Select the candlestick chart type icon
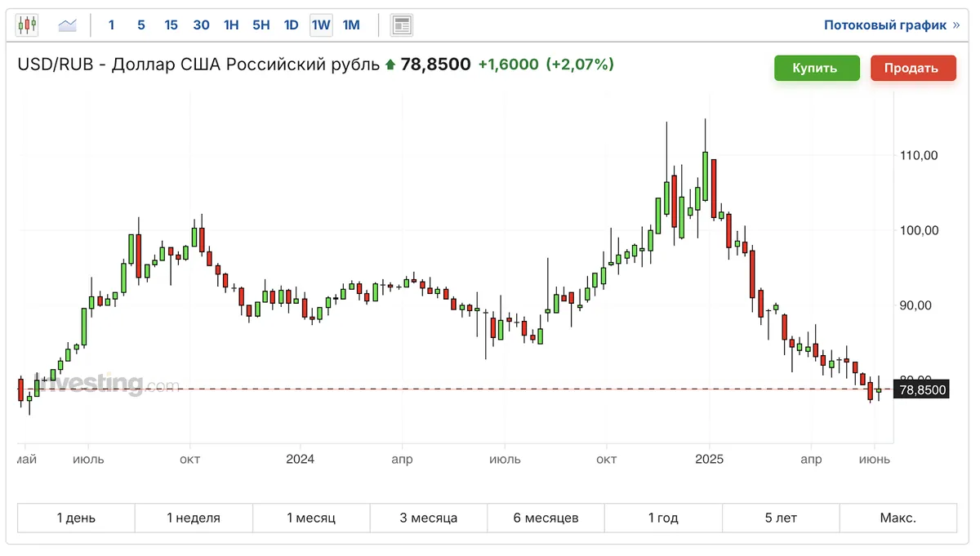 [27, 25]
